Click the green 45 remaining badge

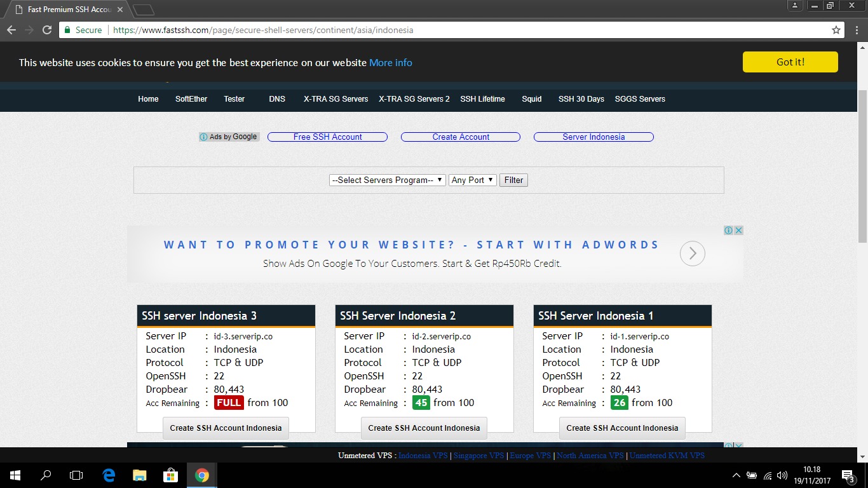421,403
